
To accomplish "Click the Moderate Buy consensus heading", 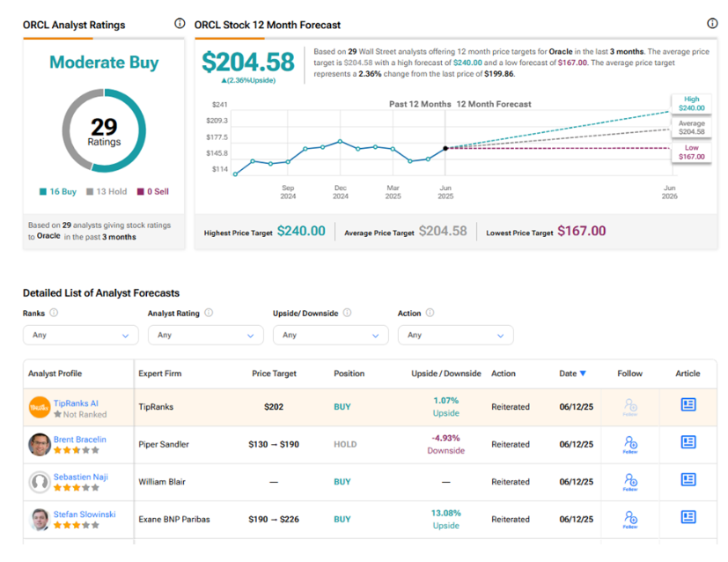I will tap(104, 63).
